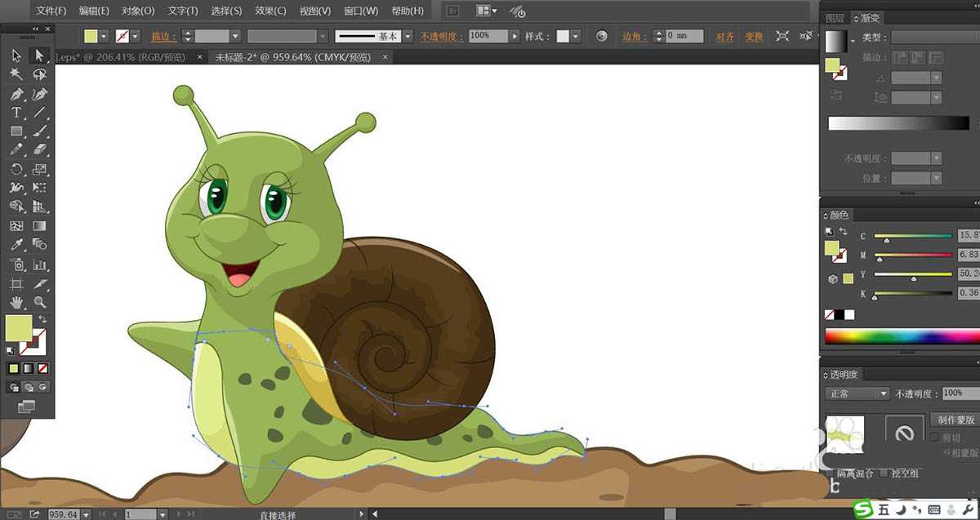Click the 变换 transform link
The width and height of the screenshot is (980, 520).
754,37
